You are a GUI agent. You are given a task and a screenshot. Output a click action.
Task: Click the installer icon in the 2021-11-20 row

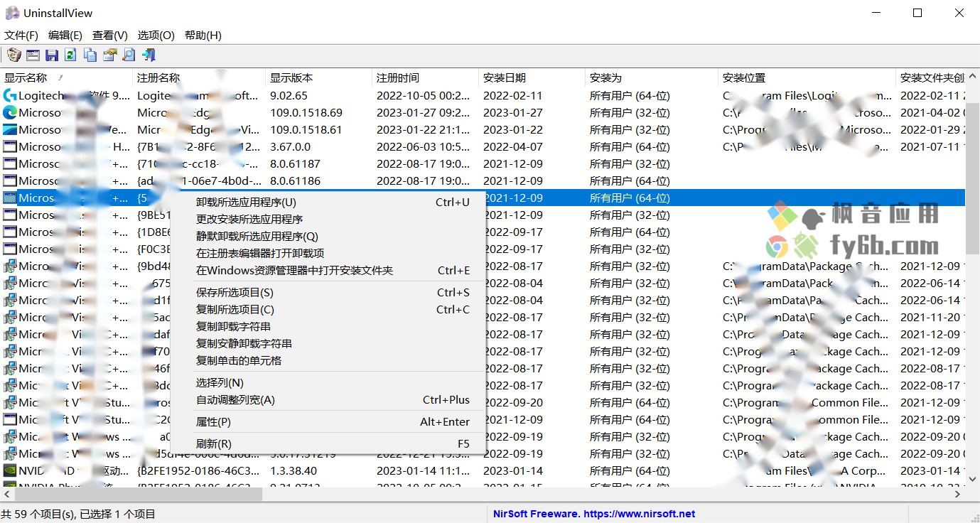10,317
